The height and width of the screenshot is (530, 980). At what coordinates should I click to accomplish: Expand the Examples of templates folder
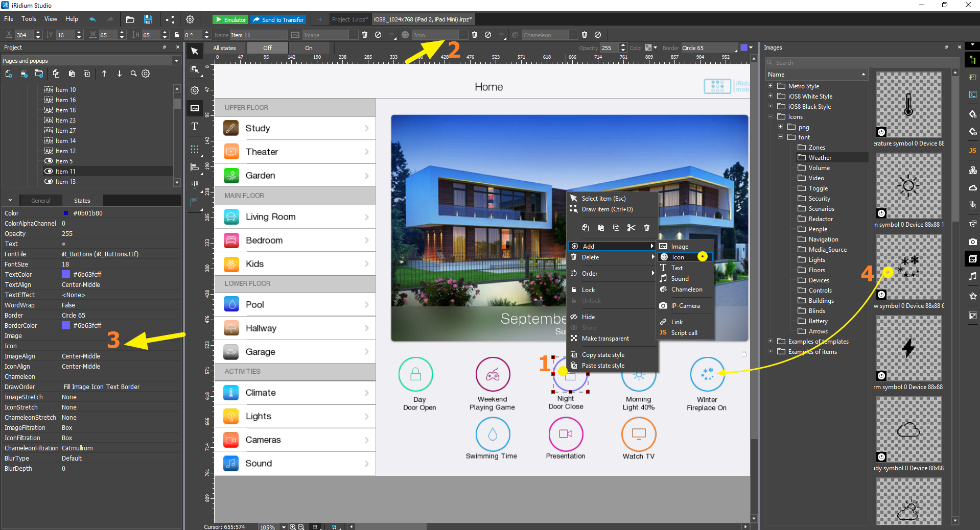tap(771, 341)
